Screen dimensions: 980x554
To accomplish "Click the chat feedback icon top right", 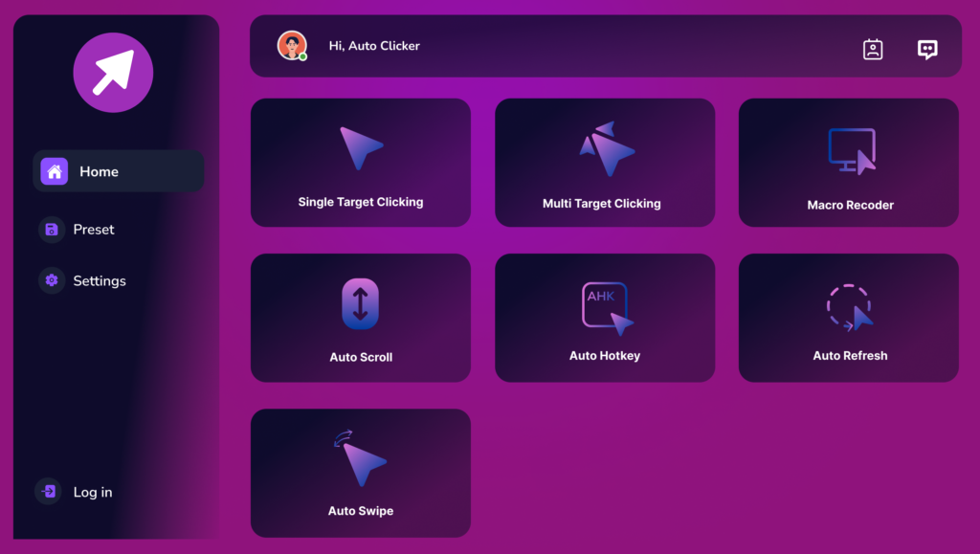I will pos(926,49).
